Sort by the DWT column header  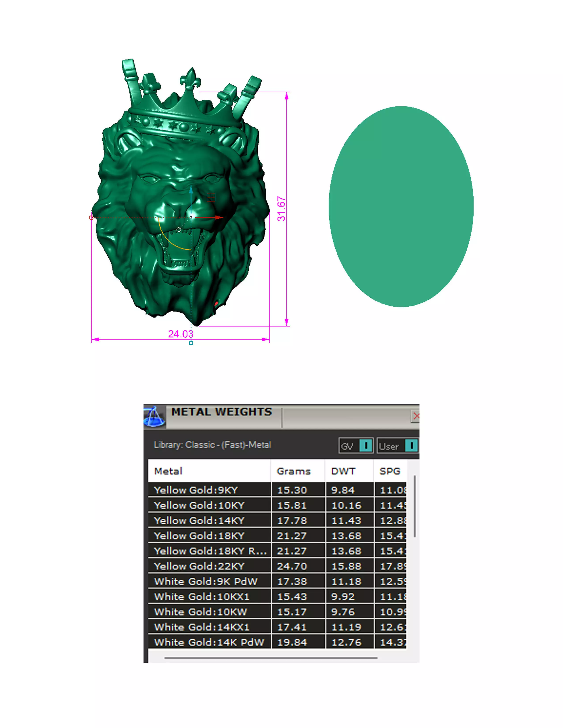(x=349, y=471)
